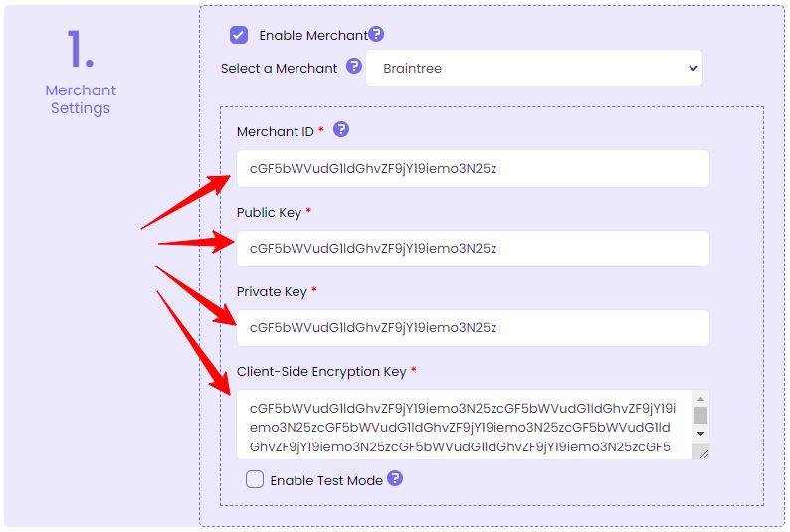Click the Enable Merchant label text

click(x=312, y=35)
